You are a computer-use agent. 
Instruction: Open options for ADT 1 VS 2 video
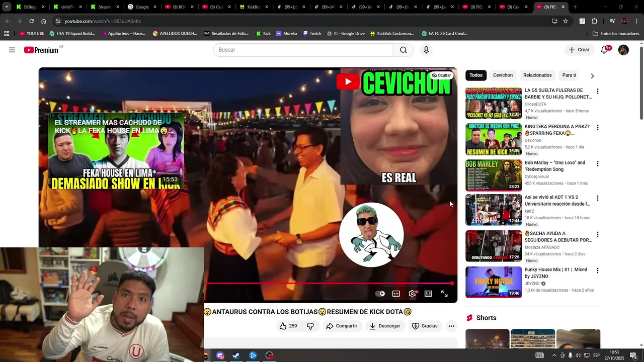point(597,199)
